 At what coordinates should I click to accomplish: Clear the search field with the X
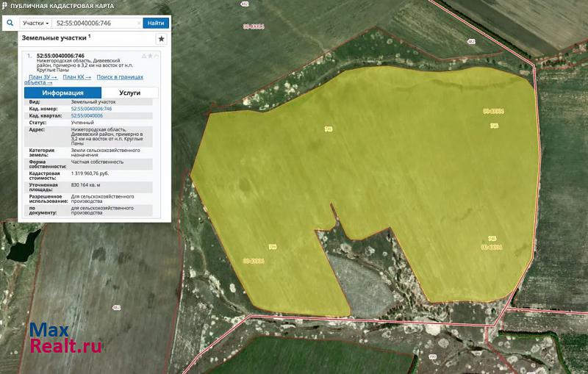tap(139, 23)
